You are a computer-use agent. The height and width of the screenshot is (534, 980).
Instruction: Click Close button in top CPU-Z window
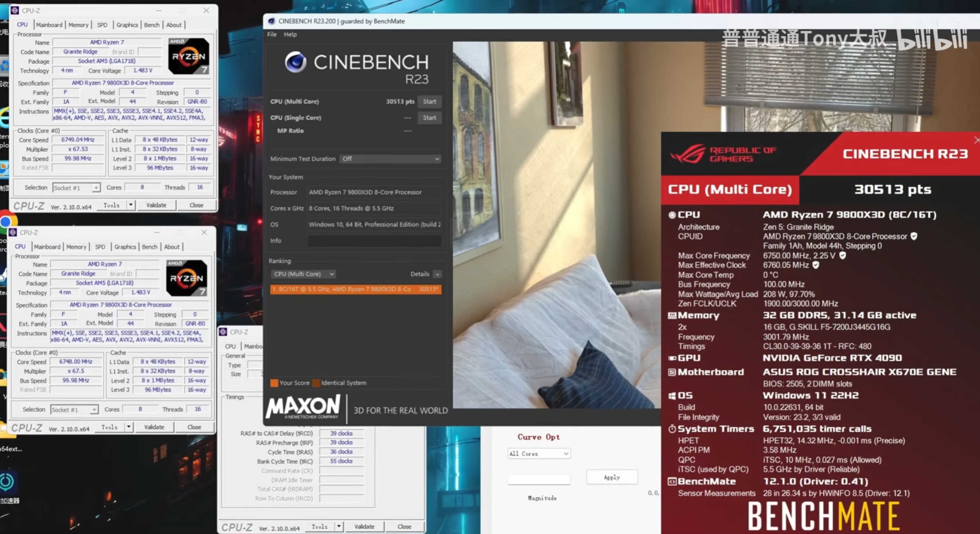tap(196, 205)
